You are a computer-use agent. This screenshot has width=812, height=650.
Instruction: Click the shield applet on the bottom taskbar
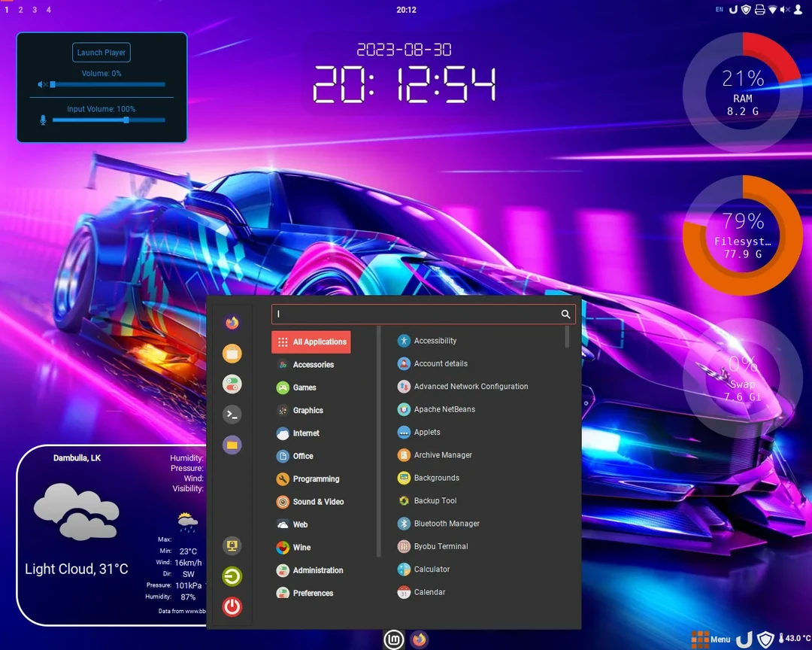pos(765,639)
